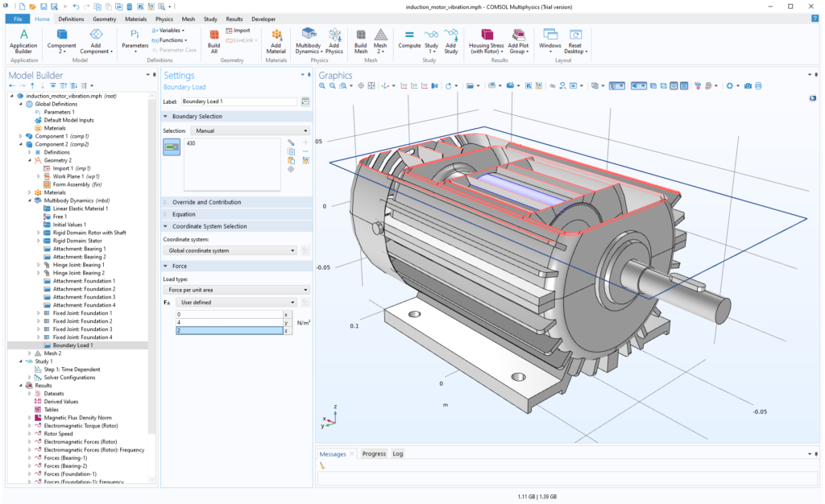Click the Zoom In icon in Graphics
The height and width of the screenshot is (504, 825).
coord(322,86)
